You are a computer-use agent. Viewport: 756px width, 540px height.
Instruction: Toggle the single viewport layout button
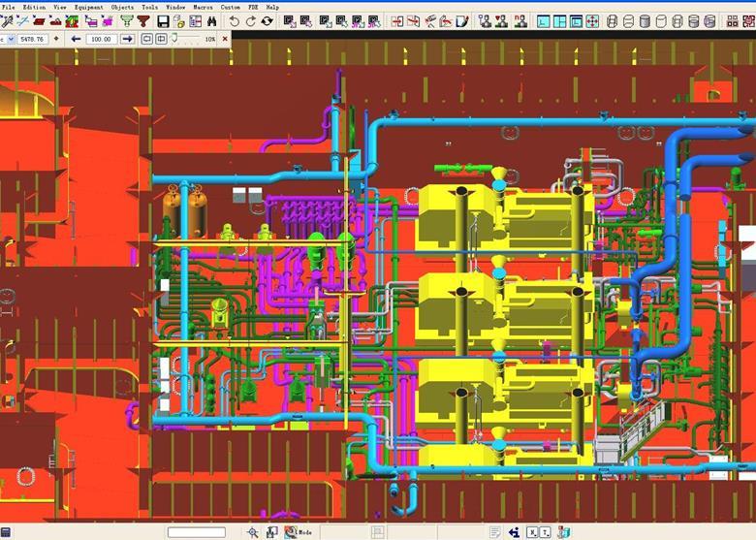point(544,20)
